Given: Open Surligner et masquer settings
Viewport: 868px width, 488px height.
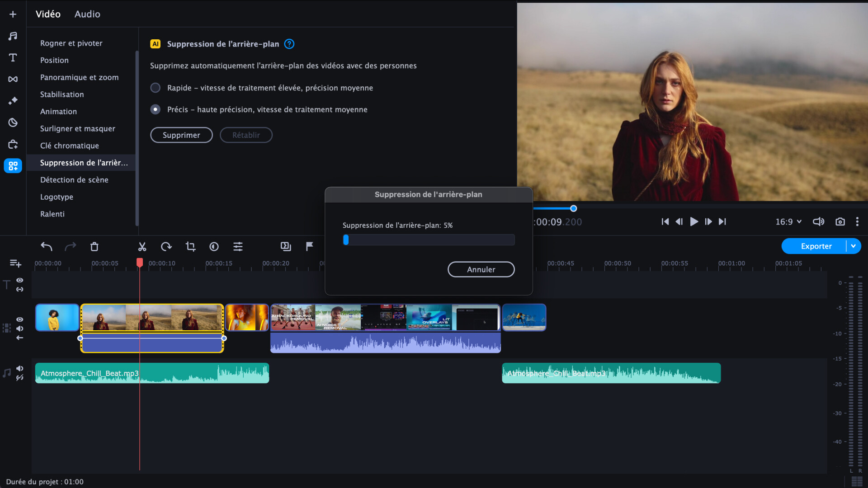Looking at the screenshot, I should [78, 129].
